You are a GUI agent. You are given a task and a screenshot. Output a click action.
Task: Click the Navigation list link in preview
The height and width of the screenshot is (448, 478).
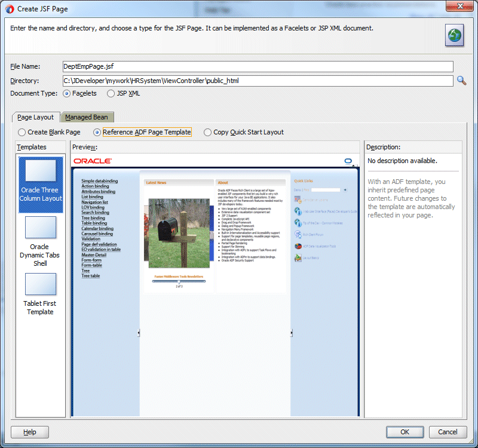[x=94, y=202]
